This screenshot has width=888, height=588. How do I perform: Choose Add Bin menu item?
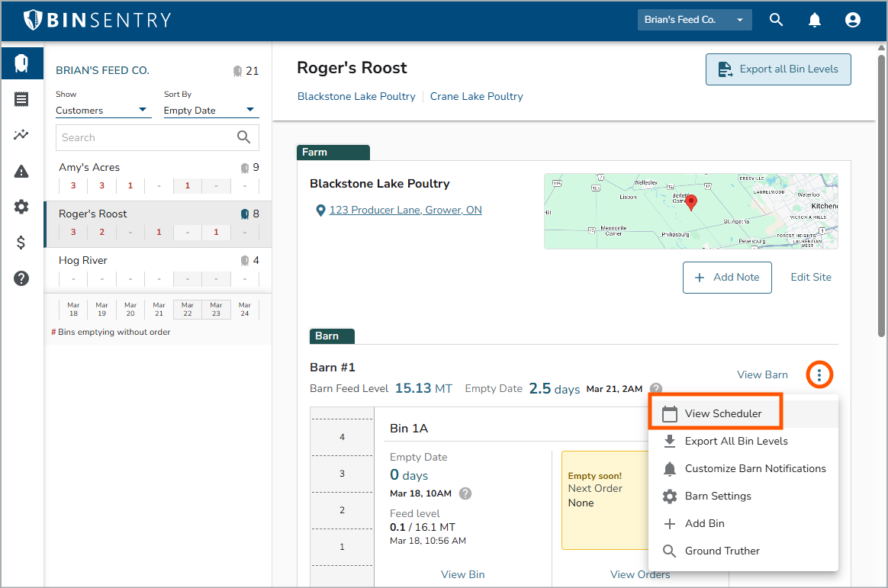(743, 523)
